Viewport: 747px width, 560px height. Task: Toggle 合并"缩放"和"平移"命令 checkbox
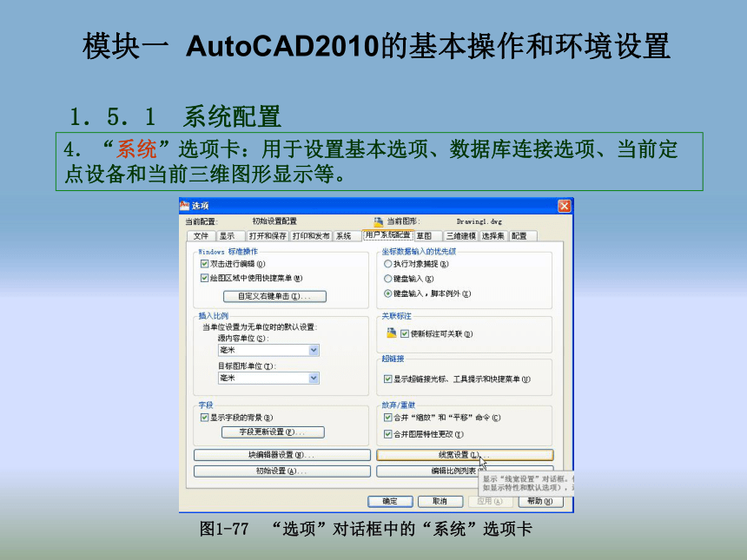pyautogui.click(x=387, y=418)
